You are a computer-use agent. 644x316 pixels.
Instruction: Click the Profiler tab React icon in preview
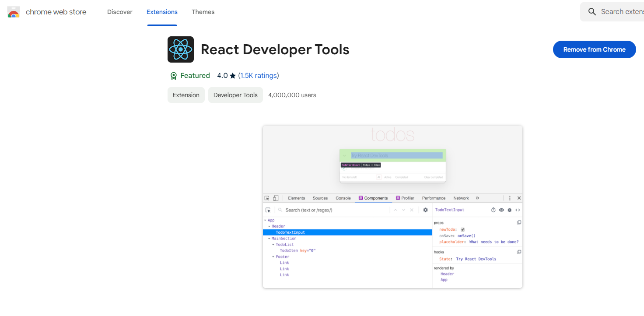[398, 198]
